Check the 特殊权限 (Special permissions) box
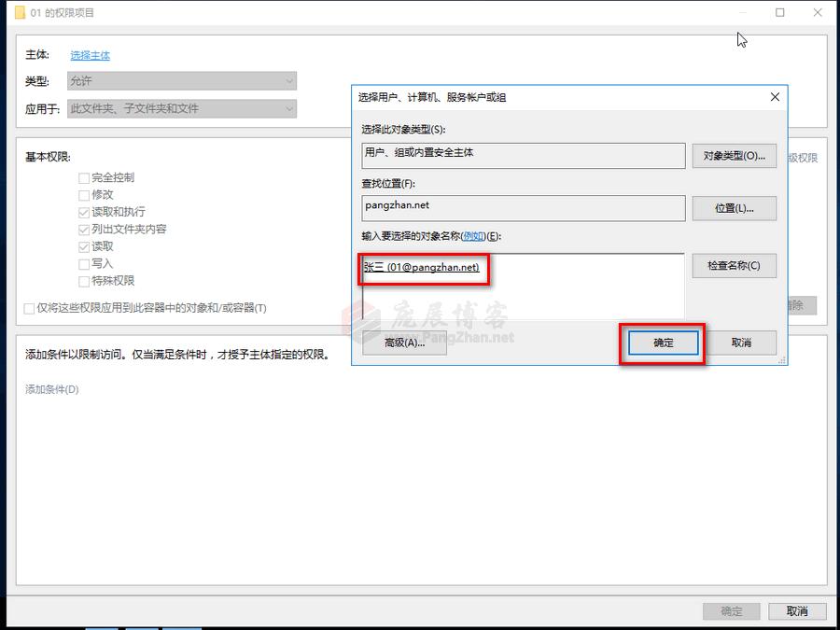840x630 pixels. [x=84, y=280]
